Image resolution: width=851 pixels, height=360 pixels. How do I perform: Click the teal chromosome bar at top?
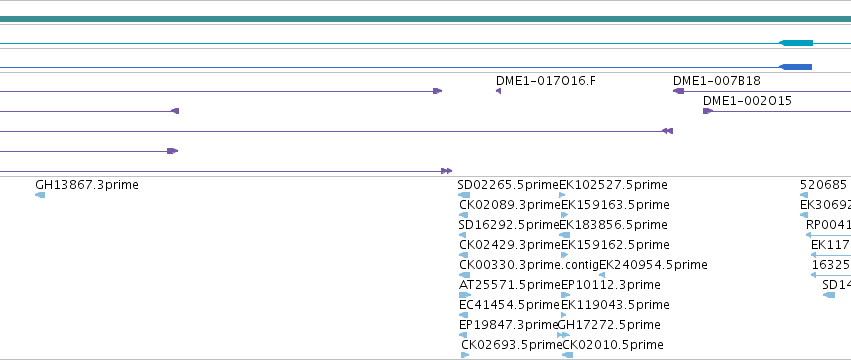pyautogui.click(x=426, y=19)
